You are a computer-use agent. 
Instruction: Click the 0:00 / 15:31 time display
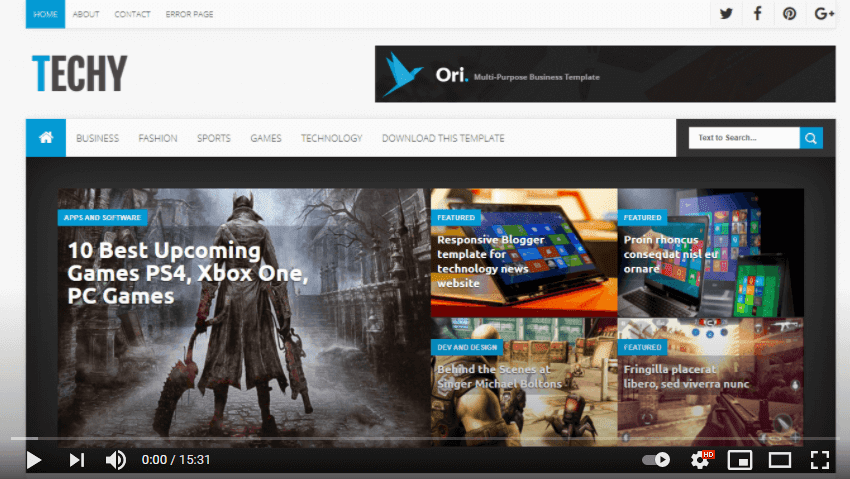[176, 460]
